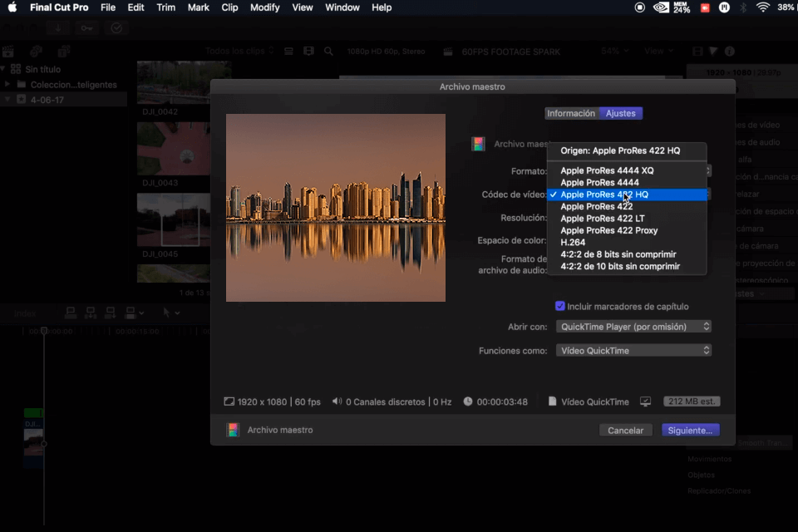Image resolution: width=798 pixels, height=532 pixels.
Task: Click the Wi-Fi status icon
Action: (x=762, y=7)
